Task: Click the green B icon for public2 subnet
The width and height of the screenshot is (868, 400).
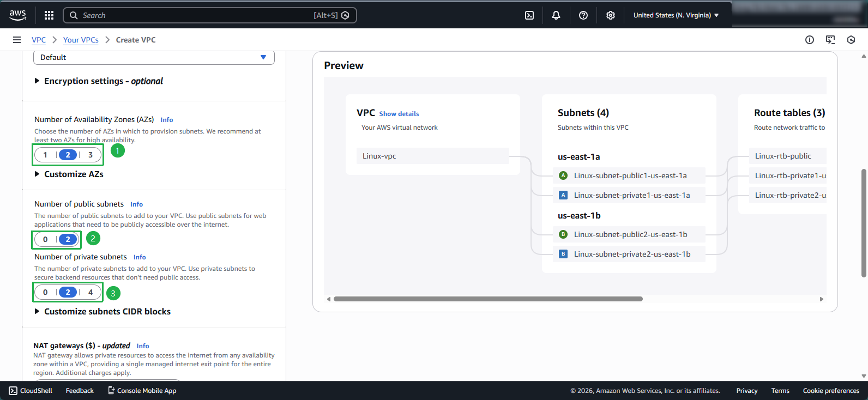Action: point(564,234)
